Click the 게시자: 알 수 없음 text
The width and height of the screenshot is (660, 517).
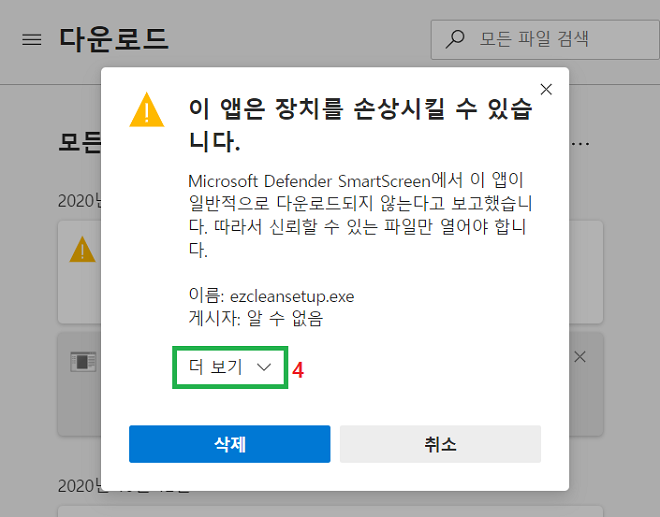pos(256,318)
